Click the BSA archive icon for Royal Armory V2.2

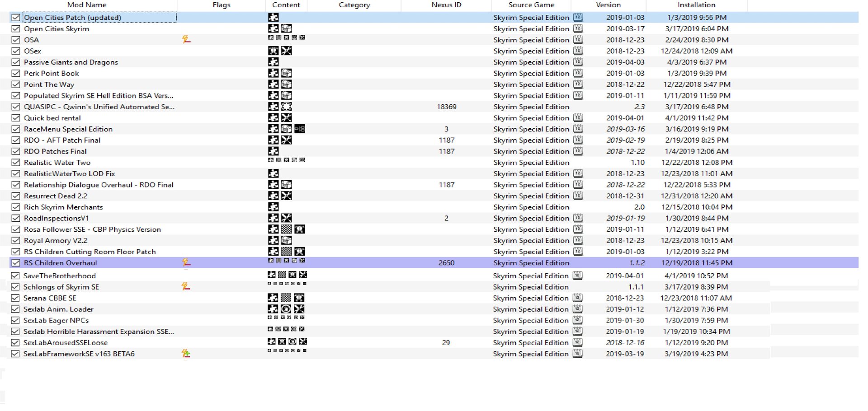point(286,240)
